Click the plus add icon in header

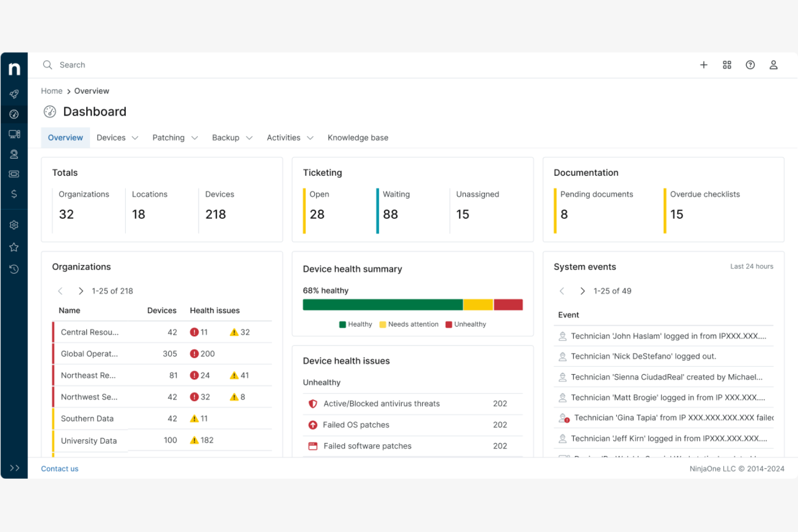click(x=704, y=65)
